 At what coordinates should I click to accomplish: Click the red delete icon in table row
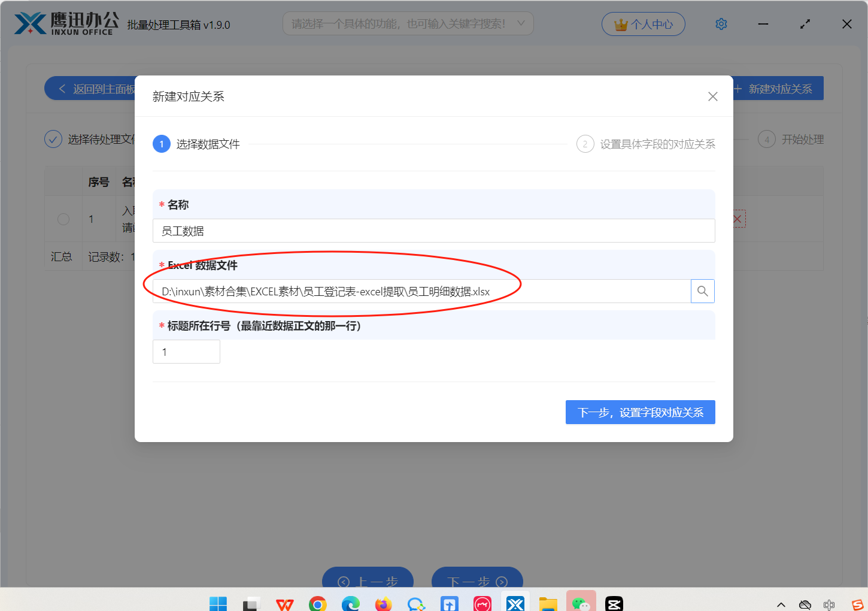click(x=738, y=219)
